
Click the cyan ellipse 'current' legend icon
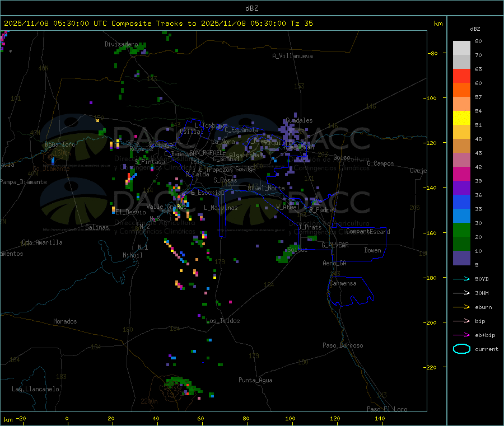(x=461, y=349)
